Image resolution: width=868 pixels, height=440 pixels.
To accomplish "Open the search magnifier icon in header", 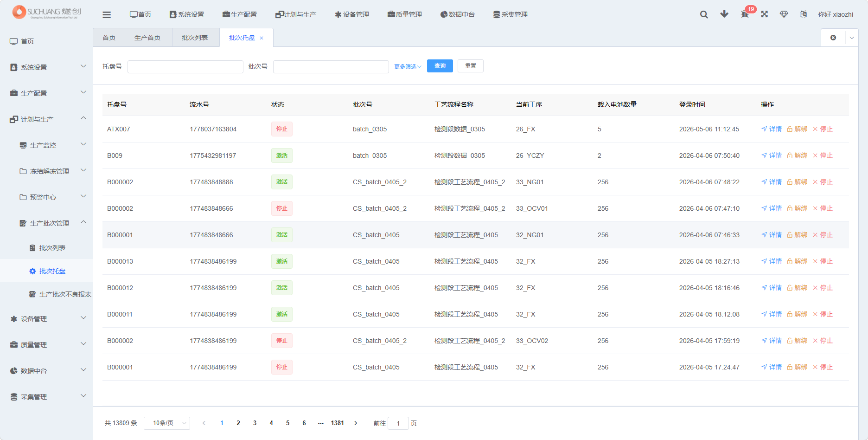I will pos(704,14).
